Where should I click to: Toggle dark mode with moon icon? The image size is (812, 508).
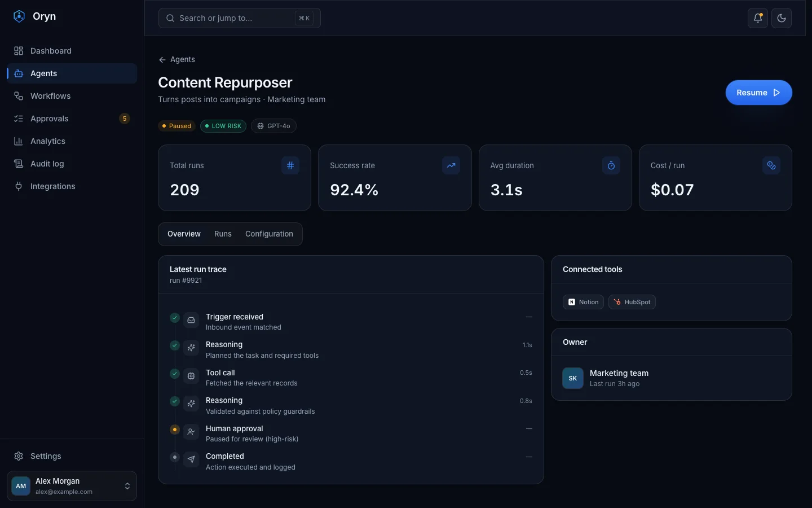click(x=782, y=18)
